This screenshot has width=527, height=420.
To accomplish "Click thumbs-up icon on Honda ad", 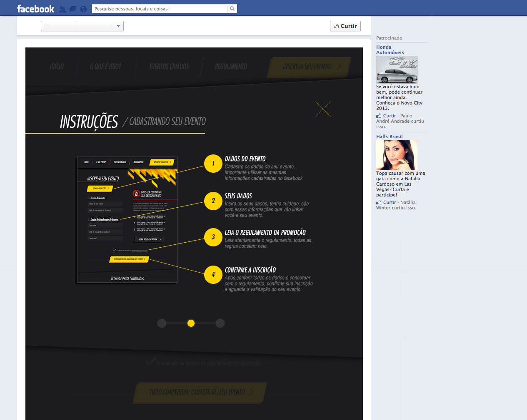I will tap(379, 116).
